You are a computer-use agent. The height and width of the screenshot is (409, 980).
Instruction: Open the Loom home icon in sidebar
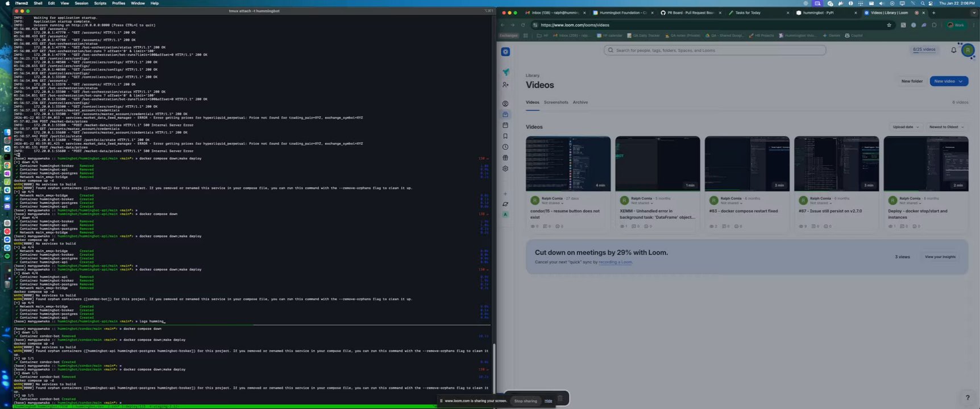(505, 52)
